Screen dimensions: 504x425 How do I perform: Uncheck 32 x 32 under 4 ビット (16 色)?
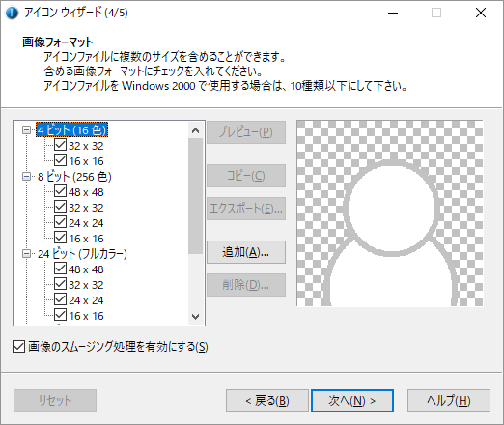pyautogui.click(x=60, y=145)
